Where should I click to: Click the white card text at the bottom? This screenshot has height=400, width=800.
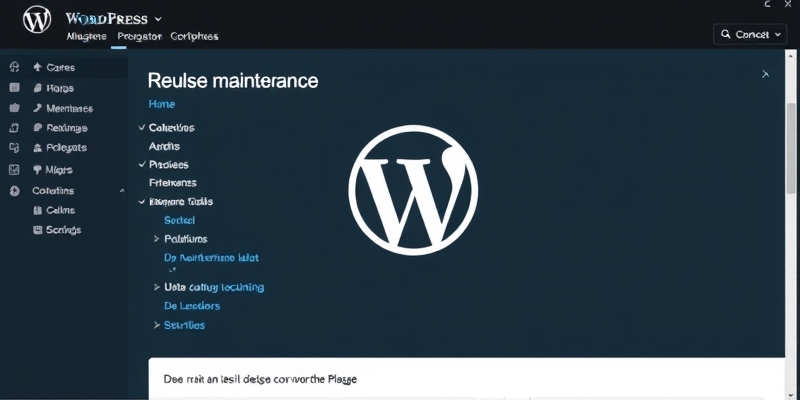(260, 379)
